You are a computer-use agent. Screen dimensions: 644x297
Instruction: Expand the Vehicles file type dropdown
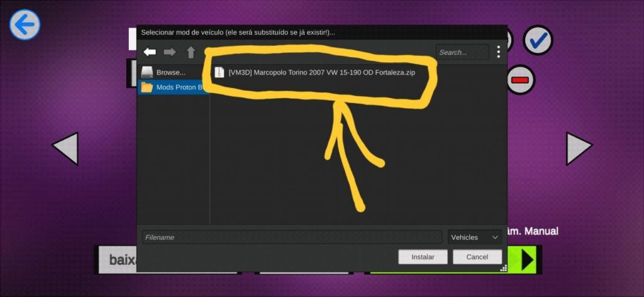pos(475,237)
